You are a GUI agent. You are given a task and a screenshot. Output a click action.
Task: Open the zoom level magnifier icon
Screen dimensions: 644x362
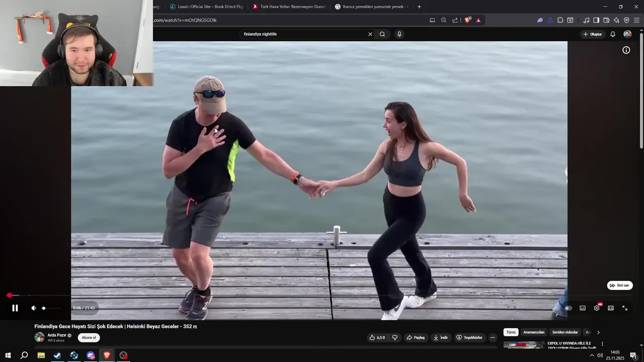pos(444,20)
